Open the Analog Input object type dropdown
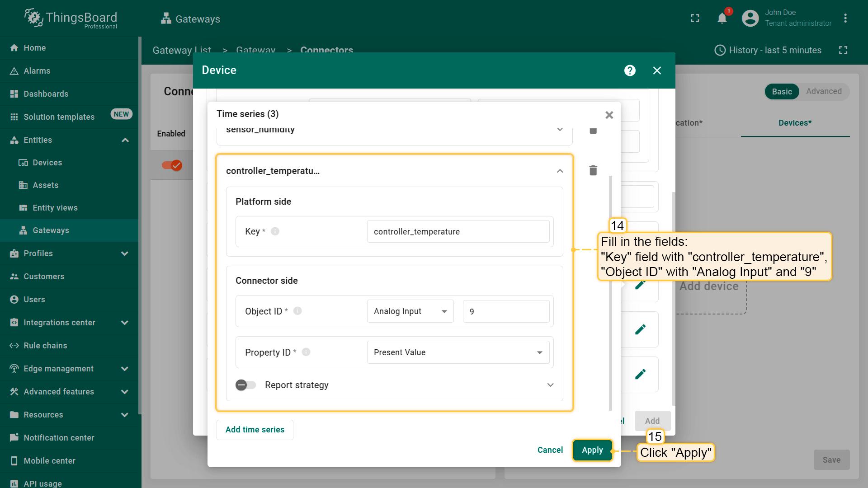Screen dimensions: 868x488 click(410, 311)
